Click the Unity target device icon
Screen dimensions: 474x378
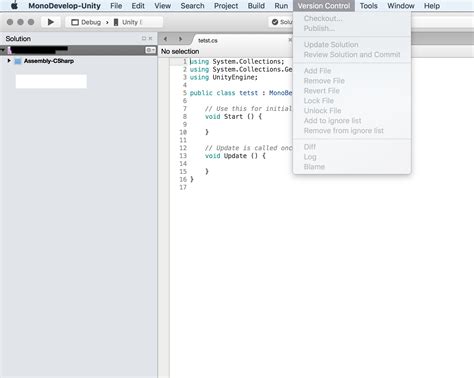[x=116, y=22]
